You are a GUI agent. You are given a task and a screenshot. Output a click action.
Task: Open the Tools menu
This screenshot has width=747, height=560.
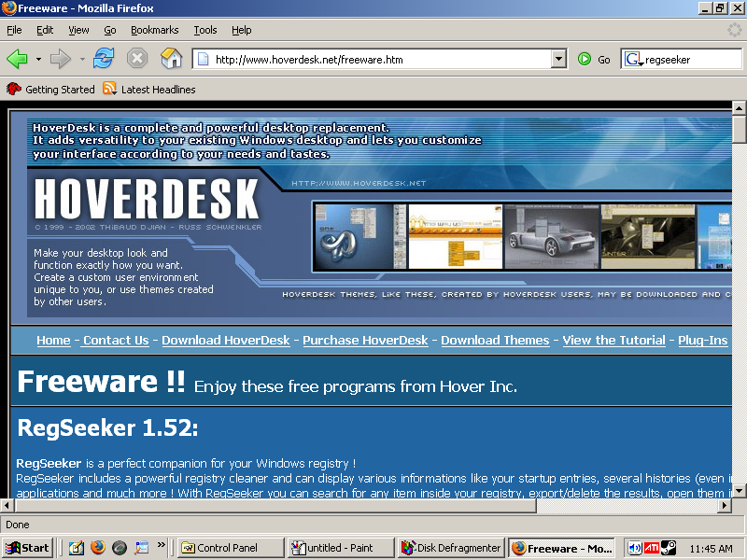click(204, 30)
